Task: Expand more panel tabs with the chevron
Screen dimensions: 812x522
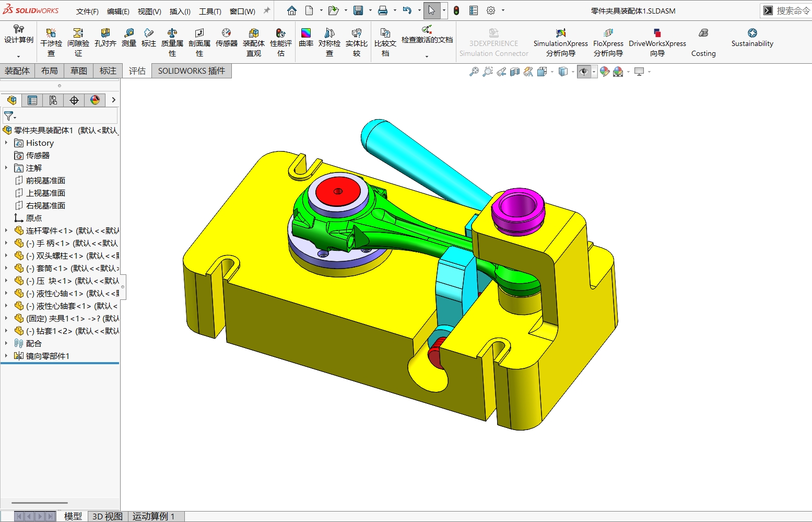Action: pyautogui.click(x=113, y=100)
